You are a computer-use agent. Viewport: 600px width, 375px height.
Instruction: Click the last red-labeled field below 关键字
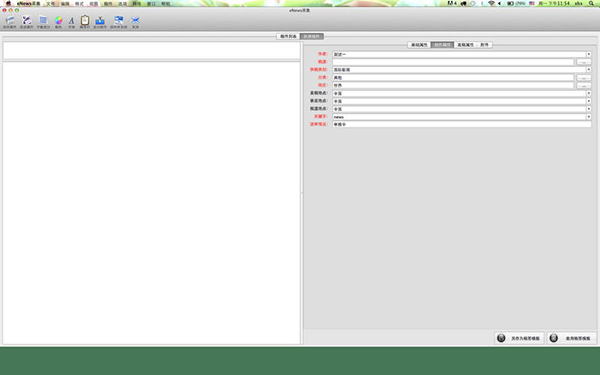pos(461,124)
